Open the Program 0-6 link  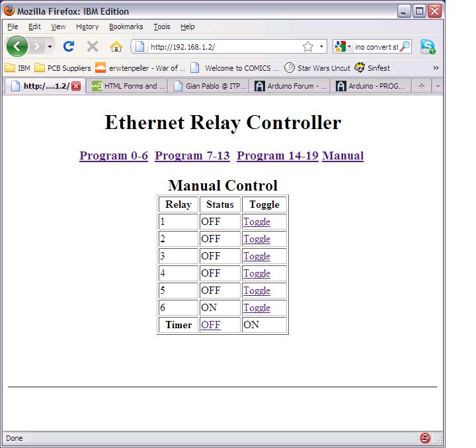(114, 156)
